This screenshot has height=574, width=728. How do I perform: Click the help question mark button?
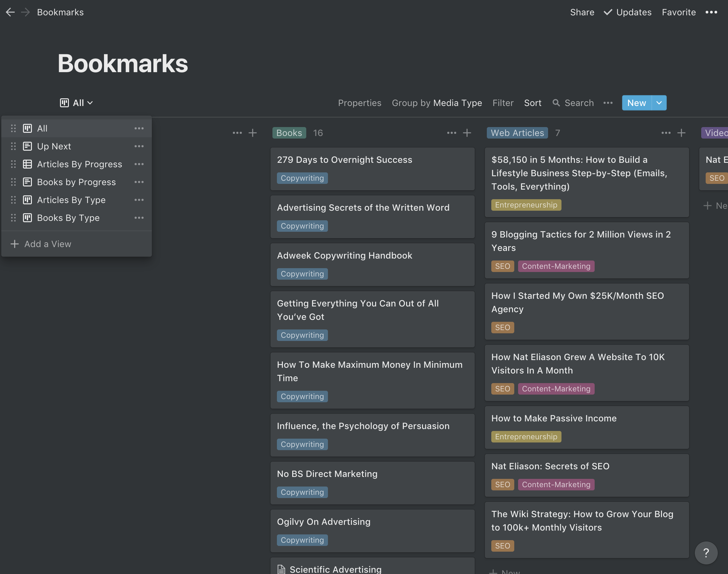click(x=706, y=553)
